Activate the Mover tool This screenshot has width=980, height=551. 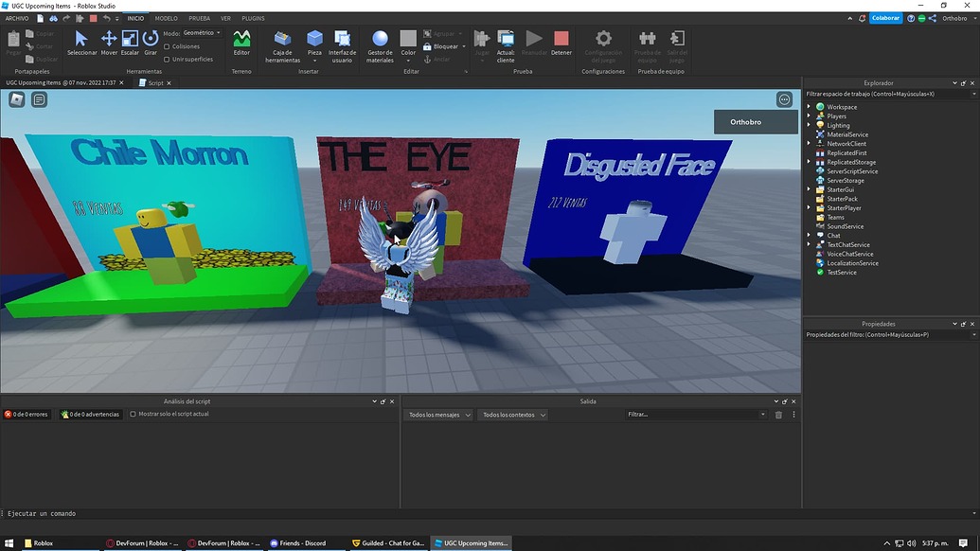pyautogui.click(x=109, y=43)
